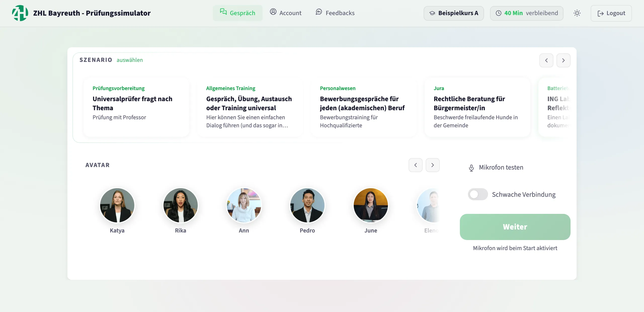Click the Mikrofon testen label

501,167
